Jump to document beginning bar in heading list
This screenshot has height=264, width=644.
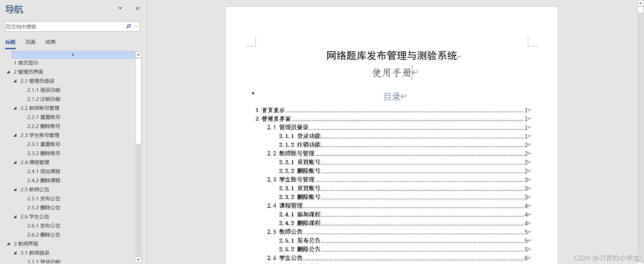coord(73,55)
